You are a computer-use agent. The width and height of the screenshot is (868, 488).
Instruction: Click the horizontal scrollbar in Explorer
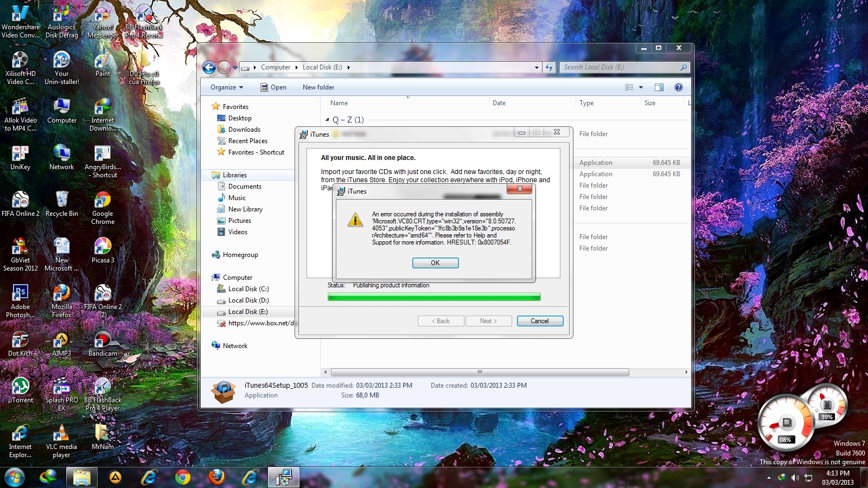tap(480, 372)
